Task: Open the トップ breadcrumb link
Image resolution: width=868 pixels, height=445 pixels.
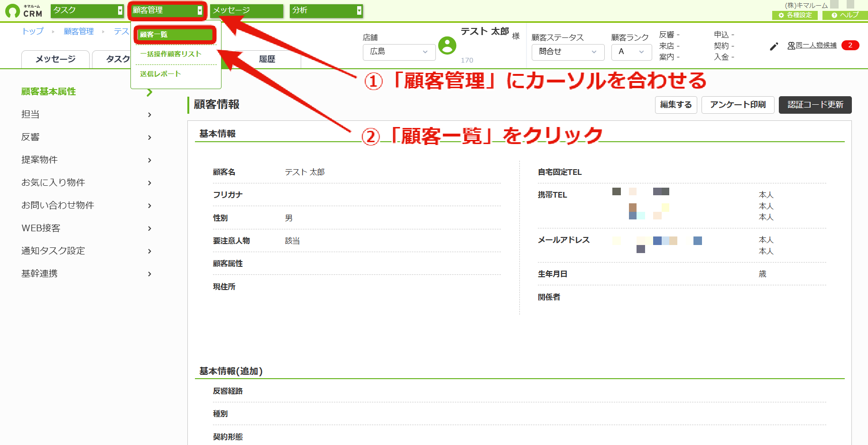Action: [33, 31]
